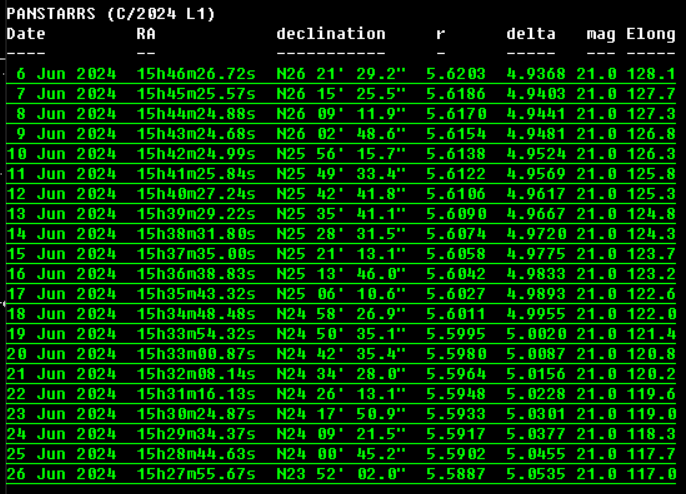The height and width of the screenshot is (494, 686).
Task: Select declination N25 06' 10.6"
Action: [341, 294]
